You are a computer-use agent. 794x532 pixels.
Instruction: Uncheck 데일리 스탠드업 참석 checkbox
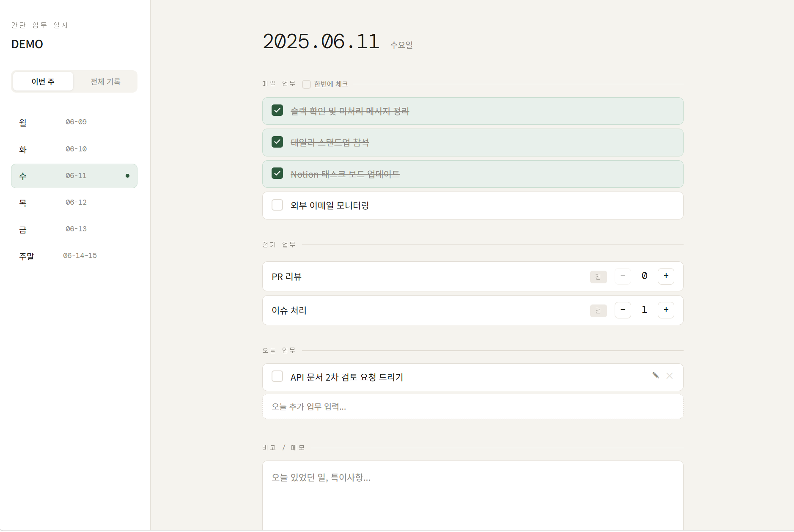pyautogui.click(x=277, y=142)
